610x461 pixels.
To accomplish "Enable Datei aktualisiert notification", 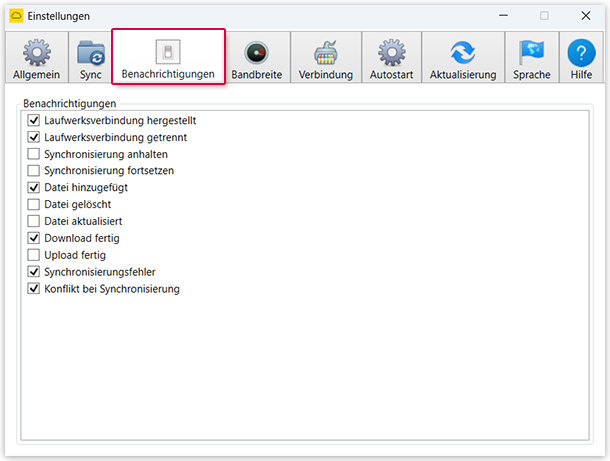I will click(34, 221).
